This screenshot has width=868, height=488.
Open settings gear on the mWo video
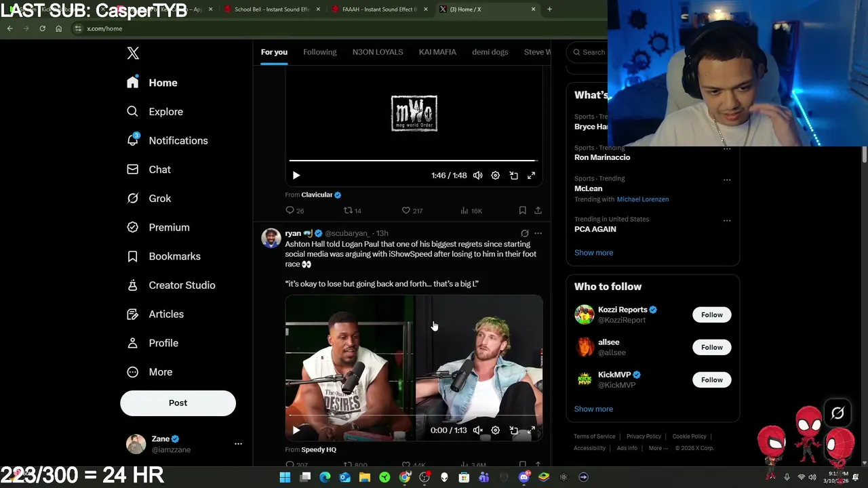tap(496, 176)
